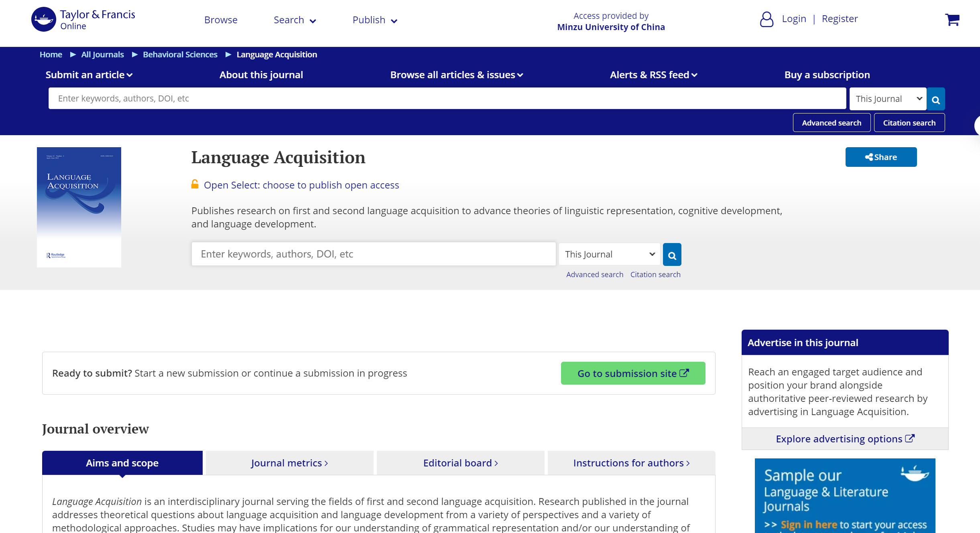Image resolution: width=980 pixels, height=533 pixels.
Task: Click the open access padlock icon
Action: coord(195,184)
